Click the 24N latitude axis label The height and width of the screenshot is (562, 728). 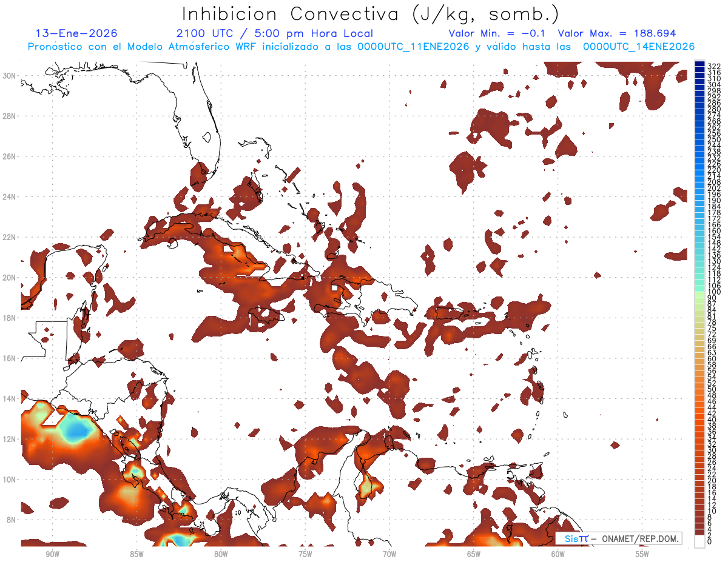(x=8, y=197)
